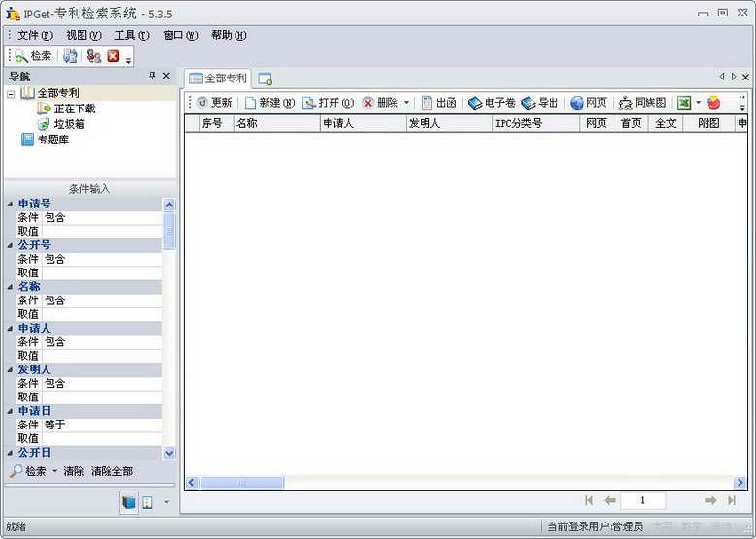The image size is (756, 539).
Task: Click the 附图 column header
Action: [x=709, y=123]
